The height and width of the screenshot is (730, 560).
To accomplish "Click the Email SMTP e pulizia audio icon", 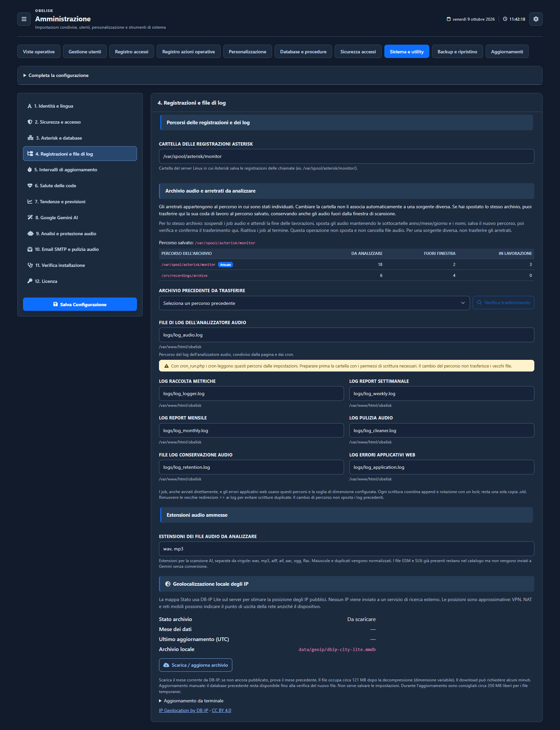I will pos(30,249).
